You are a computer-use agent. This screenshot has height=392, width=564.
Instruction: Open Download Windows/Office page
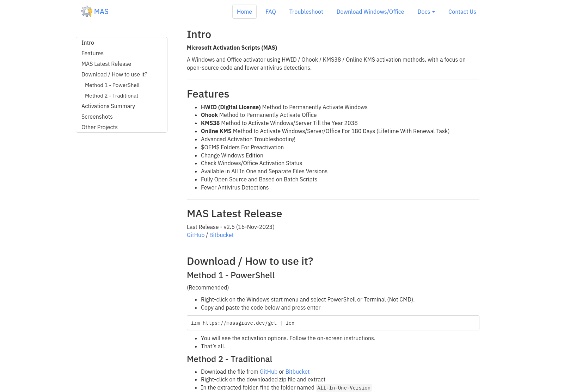[370, 12]
